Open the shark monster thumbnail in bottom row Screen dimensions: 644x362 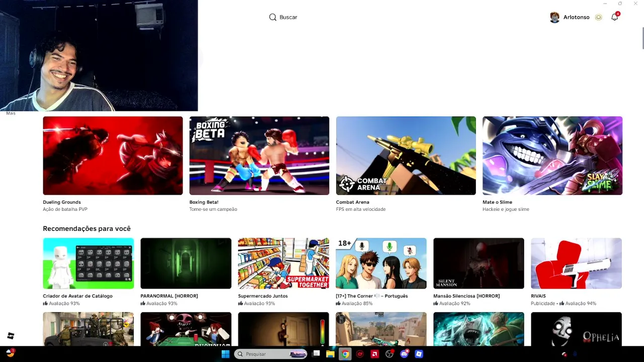coord(478,329)
